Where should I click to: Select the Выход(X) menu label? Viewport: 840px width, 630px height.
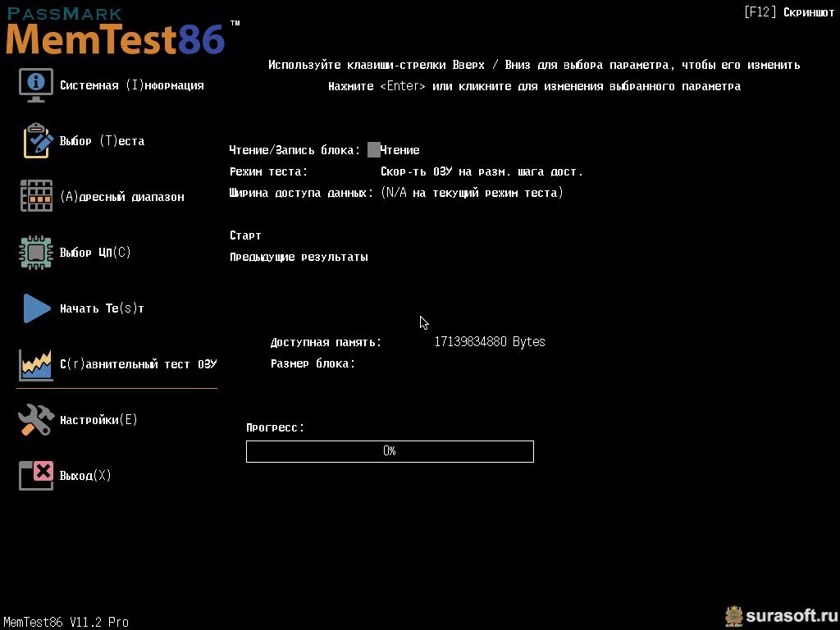click(85, 476)
